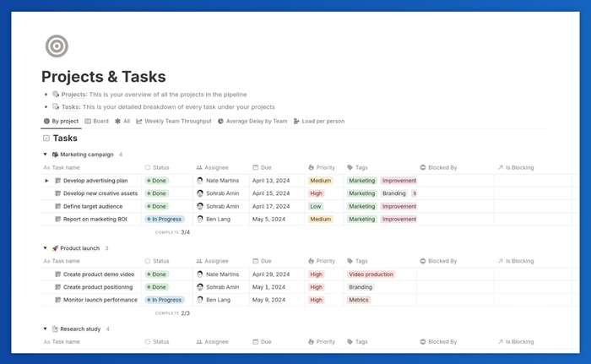The image size is (591, 364).
Task: Click Due column header in Marketing campaign
Action: click(262, 167)
